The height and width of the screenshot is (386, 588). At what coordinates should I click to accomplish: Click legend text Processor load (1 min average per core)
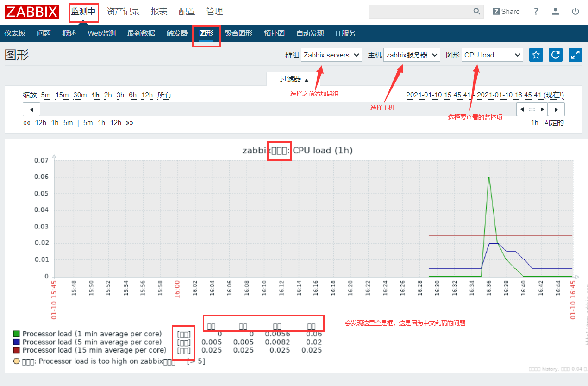[x=92, y=334]
